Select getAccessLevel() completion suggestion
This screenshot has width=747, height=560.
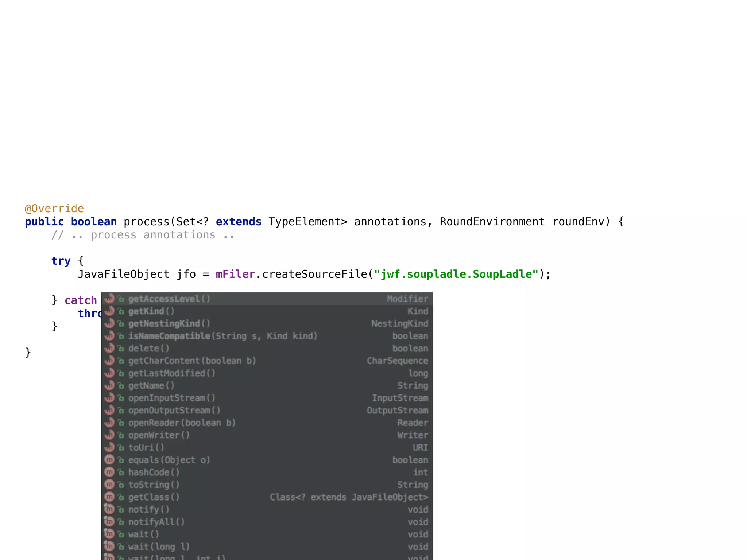pyautogui.click(x=169, y=299)
